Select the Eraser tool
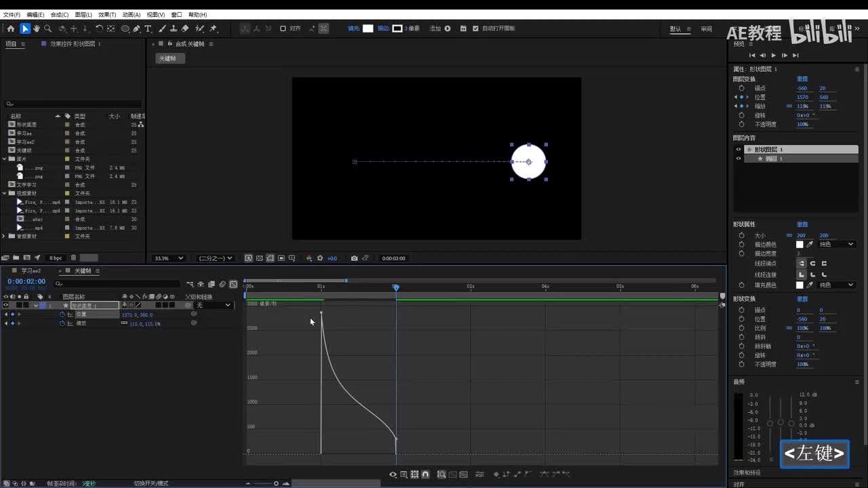This screenshot has width=868, height=488. 185,28
